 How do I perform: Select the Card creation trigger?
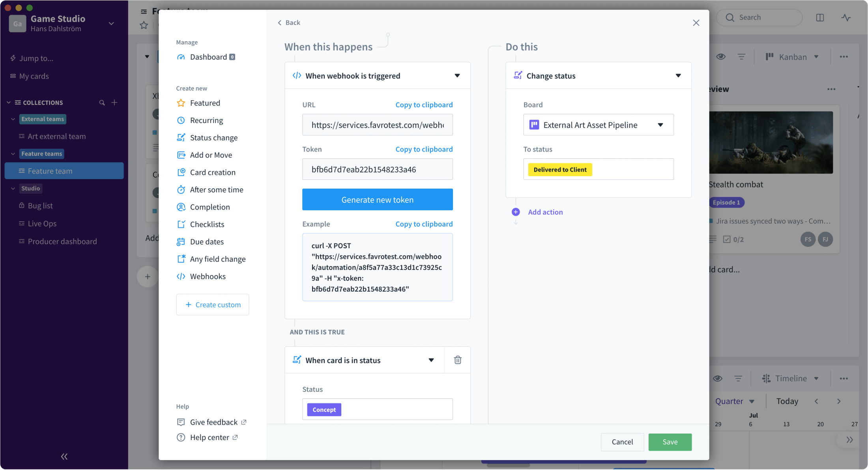(212, 172)
